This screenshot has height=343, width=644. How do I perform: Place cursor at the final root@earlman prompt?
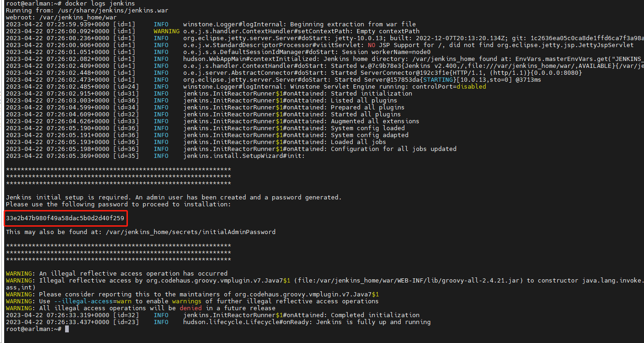click(x=66, y=329)
